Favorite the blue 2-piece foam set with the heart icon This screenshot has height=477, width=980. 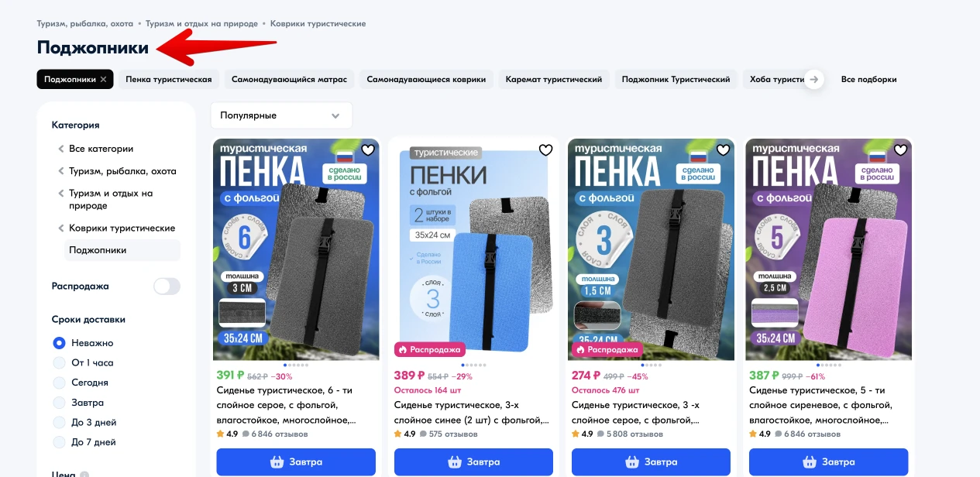pyautogui.click(x=545, y=149)
